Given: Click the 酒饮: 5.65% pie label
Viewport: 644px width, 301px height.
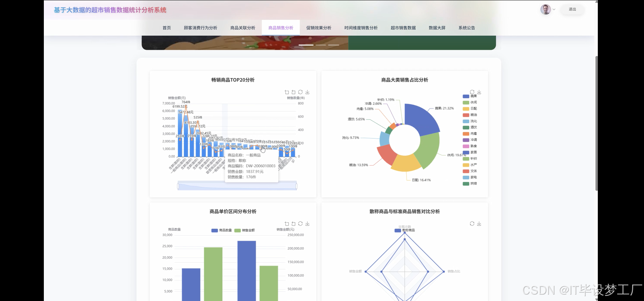Looking at the screenshot, I should pos(356,119).
